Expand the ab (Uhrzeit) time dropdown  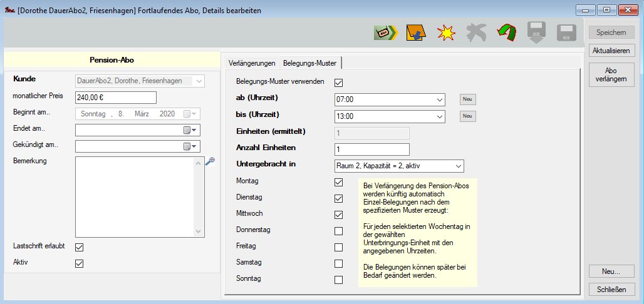coord(438,99)
